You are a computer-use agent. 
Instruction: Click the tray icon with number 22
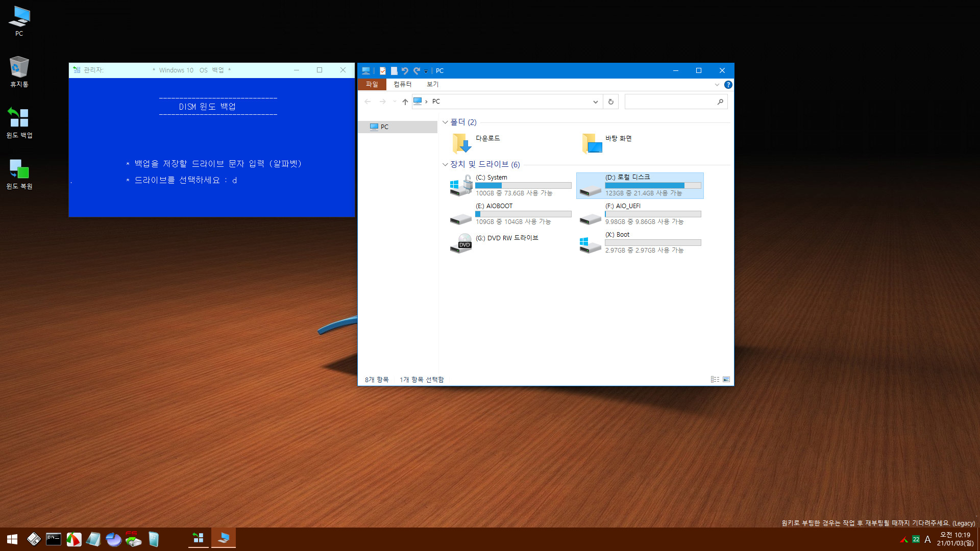pyautogui.click(x=916, y=539)
